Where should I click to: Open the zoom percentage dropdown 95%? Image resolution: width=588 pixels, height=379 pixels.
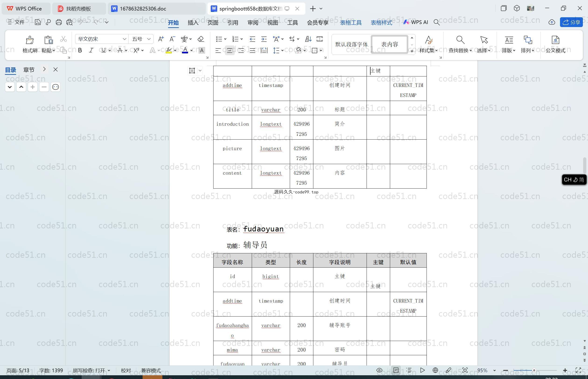click(494, 370)
